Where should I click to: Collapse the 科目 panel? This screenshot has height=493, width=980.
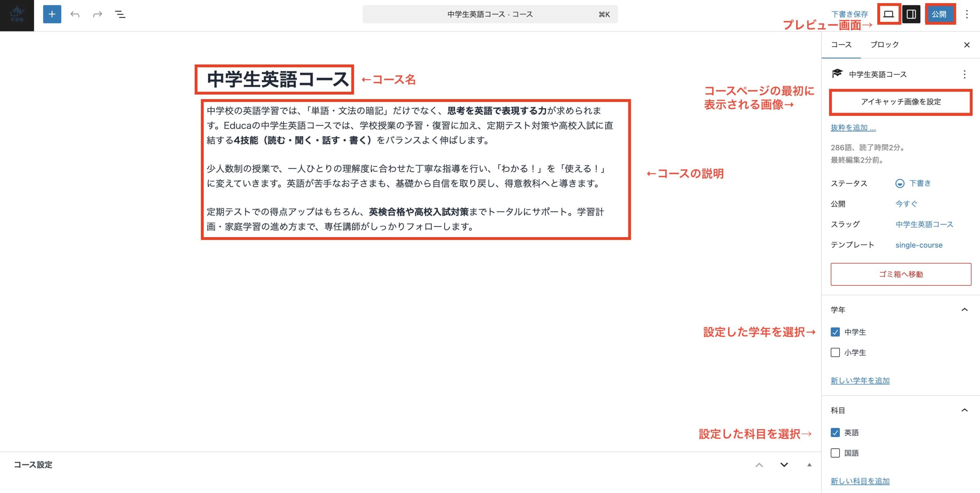[x=964, y=410]
